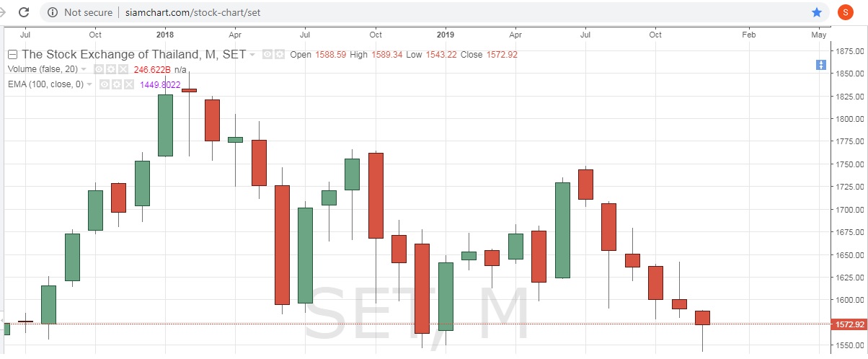Bookmark this page with the star icon
Image resolution: width=868 pixels, height=359 pixels.
816,12
